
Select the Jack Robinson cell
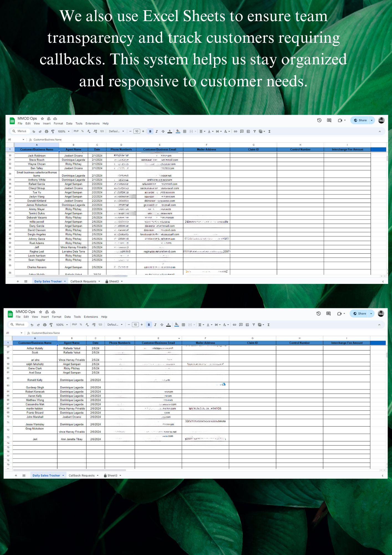pos(37,156)
